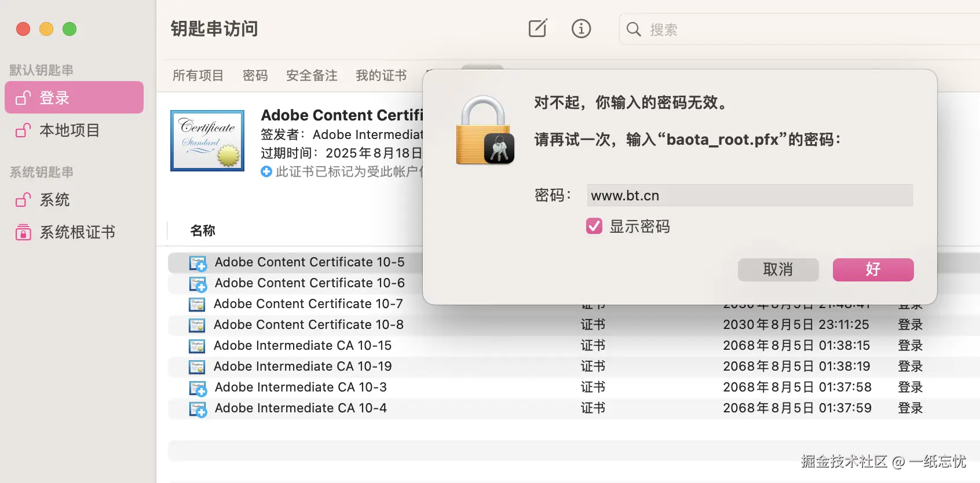980x483 pixels.
Task: Click the Adobe Content Certificate 10-5 icon
Action: (198, 263)
